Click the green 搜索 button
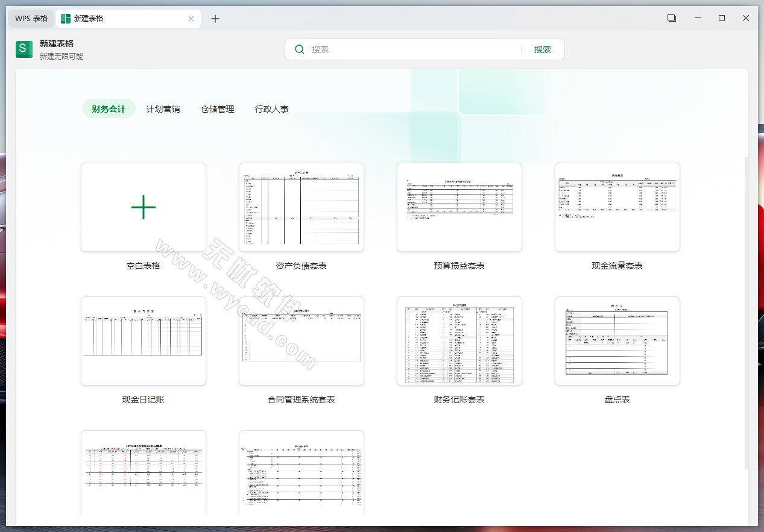Image resolution: width=764 pixels, height=532 pixels. tap(543, 49)
